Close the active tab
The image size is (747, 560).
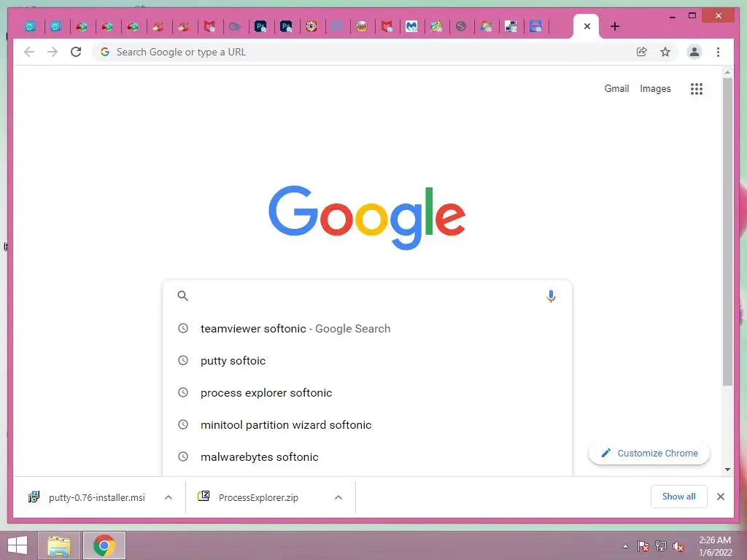587,27
